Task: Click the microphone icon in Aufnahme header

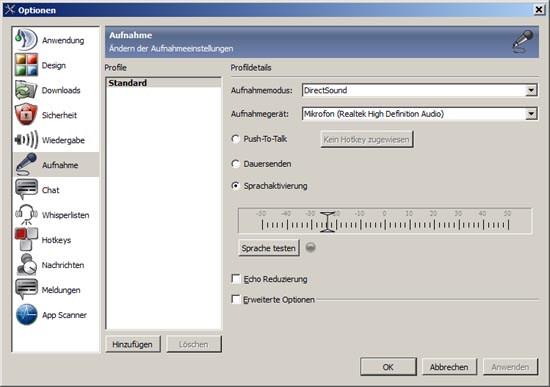Action: 523,41
